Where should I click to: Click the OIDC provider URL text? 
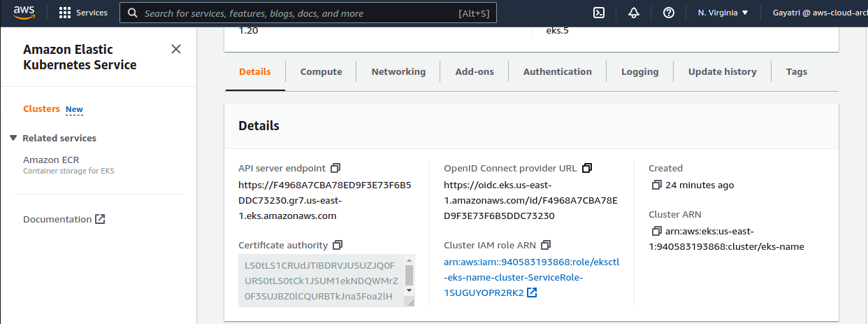point(531,201)
